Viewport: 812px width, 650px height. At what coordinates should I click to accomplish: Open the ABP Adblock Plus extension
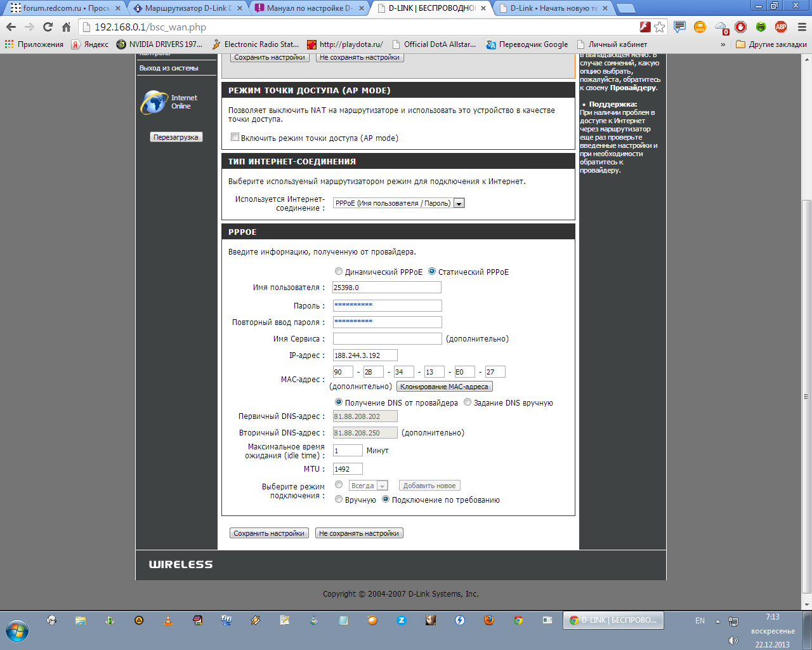pos(781,27)
